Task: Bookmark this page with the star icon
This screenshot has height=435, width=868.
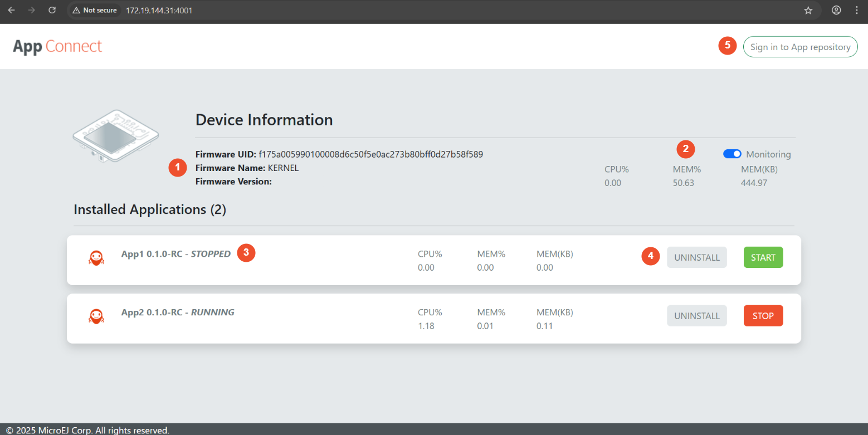Action: (808, 10)
